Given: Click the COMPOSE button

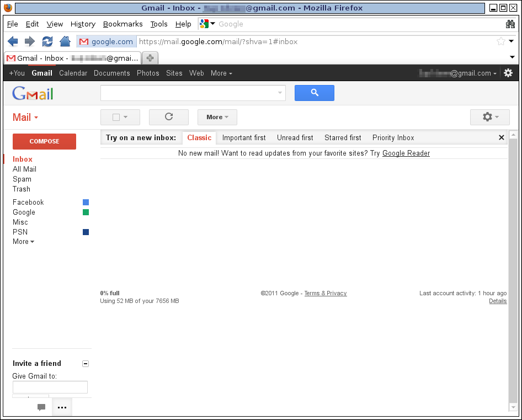Looking at the screenshot, I should [x=44, y=141].
